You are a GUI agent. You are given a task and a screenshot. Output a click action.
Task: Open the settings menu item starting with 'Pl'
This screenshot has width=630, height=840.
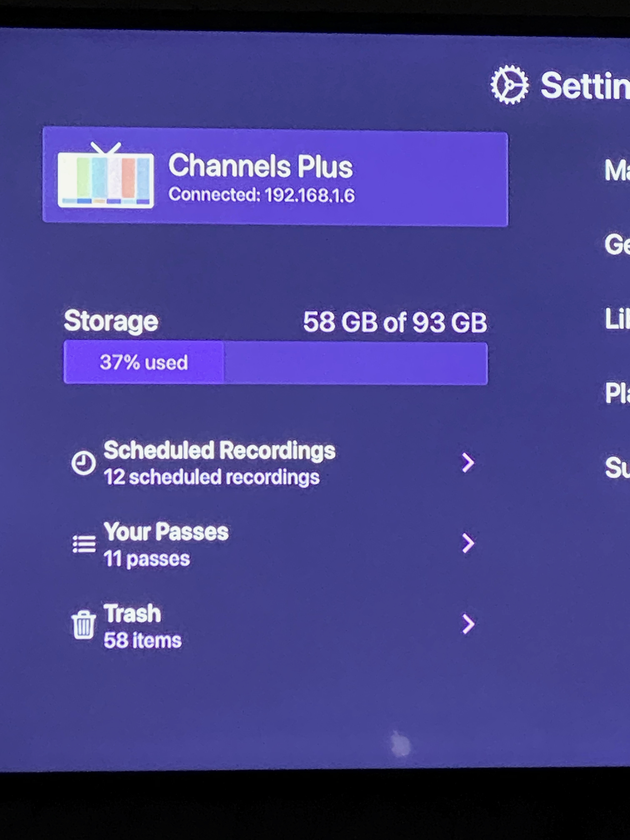tap(617, 393)
